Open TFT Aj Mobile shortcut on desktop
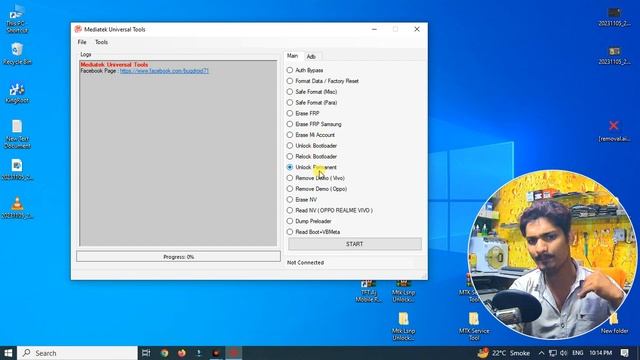The image size is (640, 360). 368,291
